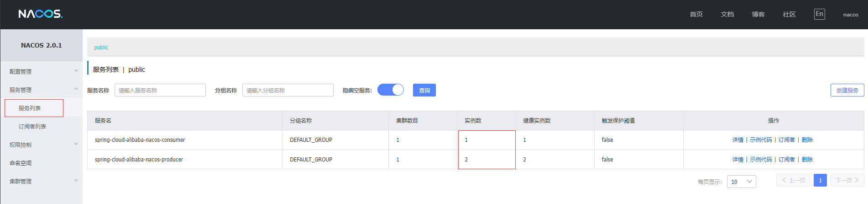Viewport: 868px width, 204px height.
Task: Expand the 配置管理 menu chevron
Action: (x=76, y=70)
